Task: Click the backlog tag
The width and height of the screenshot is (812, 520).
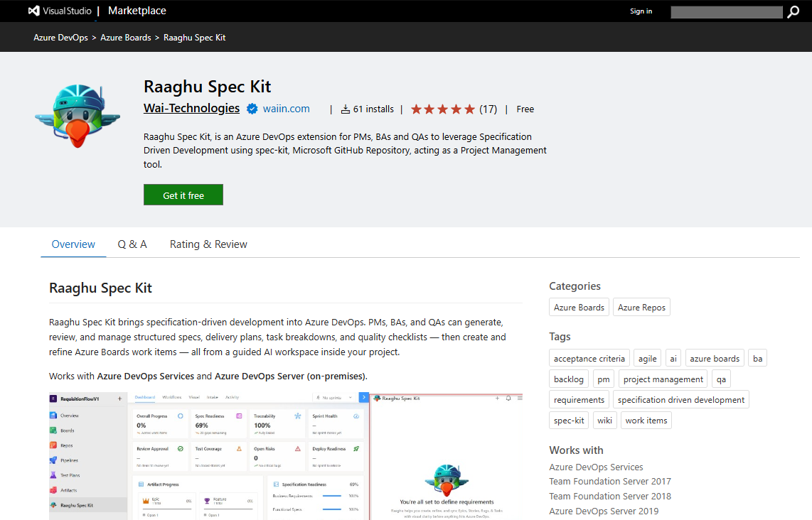Action: (569, 379)
